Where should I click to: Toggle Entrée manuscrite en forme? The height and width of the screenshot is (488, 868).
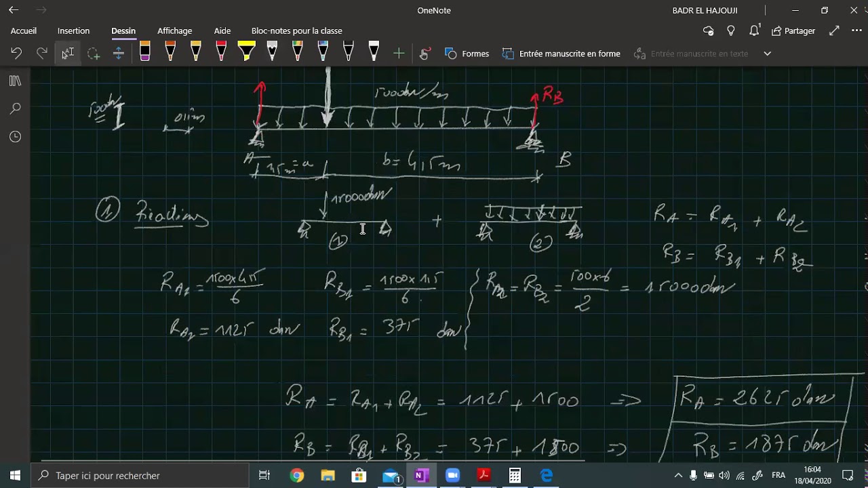coord(561,54)
